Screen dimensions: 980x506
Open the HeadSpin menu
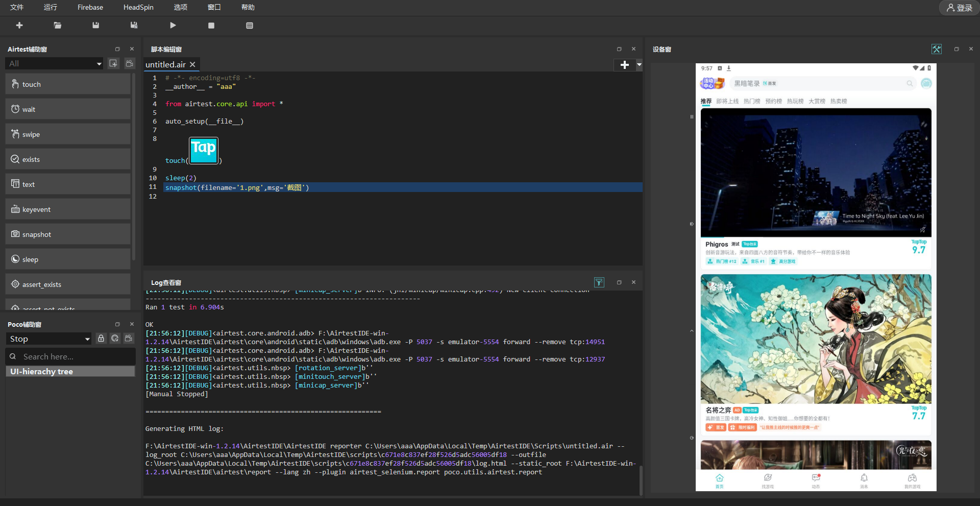tap(138, 7)
